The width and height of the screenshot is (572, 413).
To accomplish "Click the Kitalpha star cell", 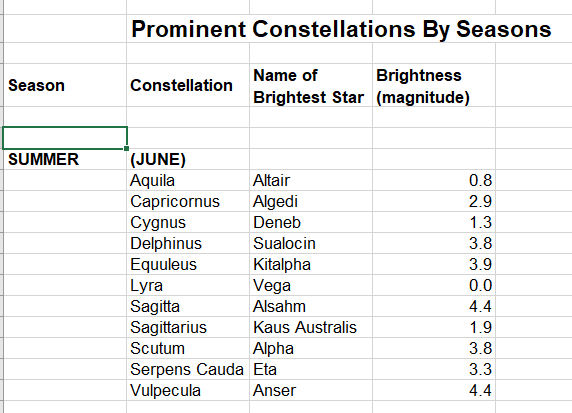I will 311,265.
